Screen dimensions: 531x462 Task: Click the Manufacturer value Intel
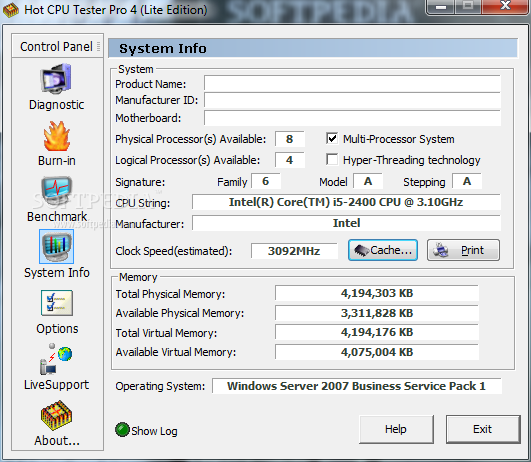[346, 223]
